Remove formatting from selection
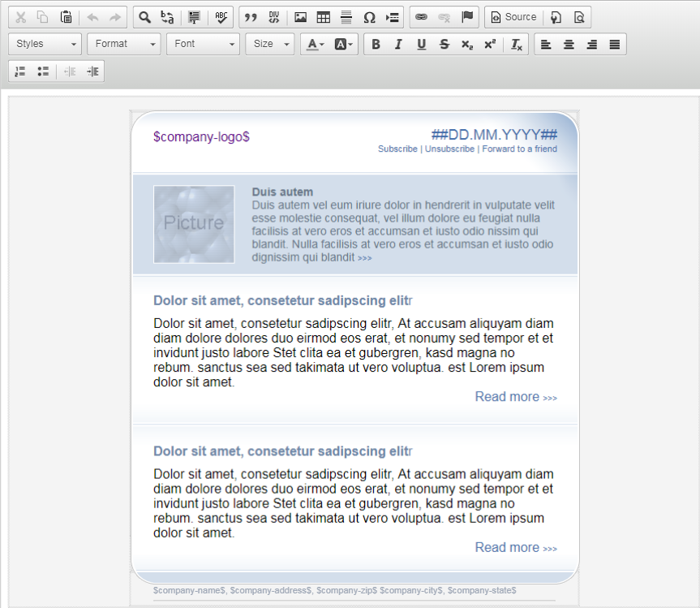Screen dimensions: 700x608 (x=517, y=44)
